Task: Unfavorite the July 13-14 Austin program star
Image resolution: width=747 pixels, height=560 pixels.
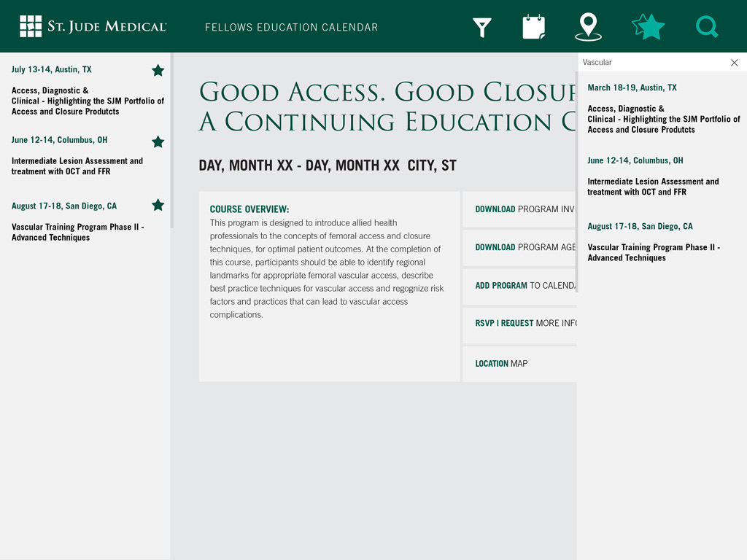Action: (x=158, y=71)
